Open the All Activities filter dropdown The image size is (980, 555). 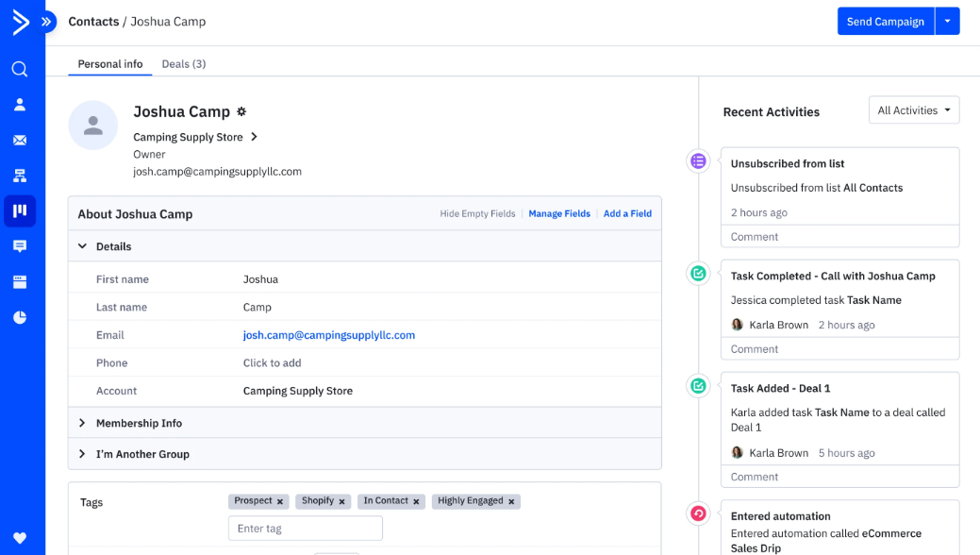(x=913, y=109)
